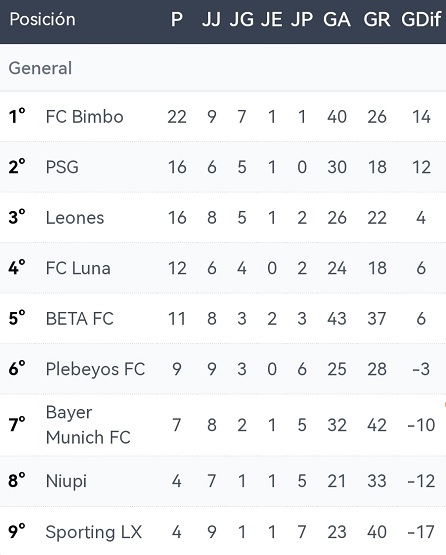Select the PSG team name
The width and height of the screenshot is (446, 555).
[x=62, y=167]
